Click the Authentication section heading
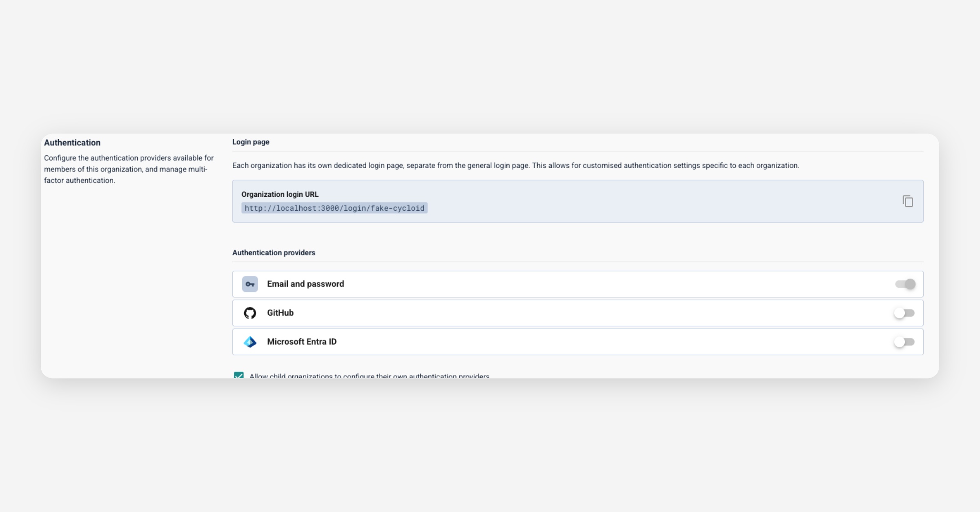Image resolution: width=980 pixels, height=512 pixels. [x=72, y=143]
